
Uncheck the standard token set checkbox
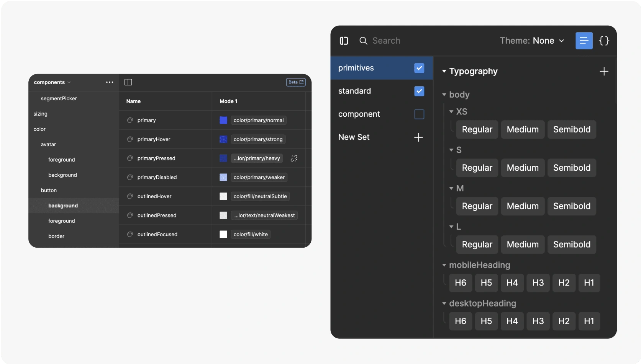(x=419, y=91)
